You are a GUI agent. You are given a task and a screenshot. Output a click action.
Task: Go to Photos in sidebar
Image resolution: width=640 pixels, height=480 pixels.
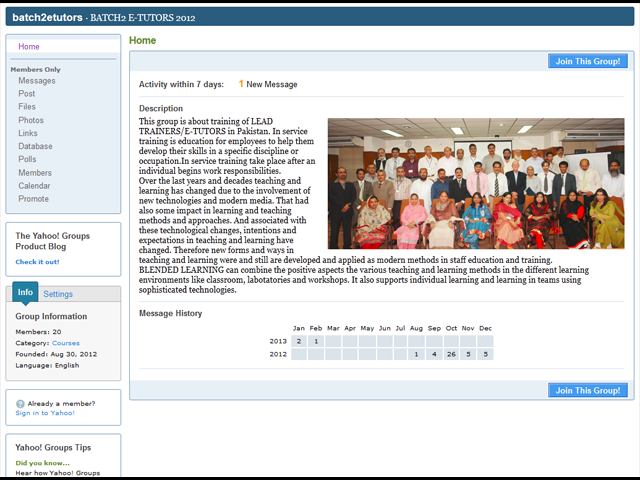coord(31,120)
